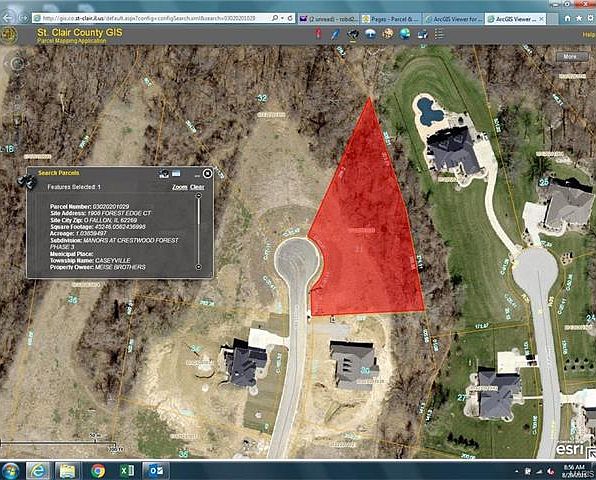This screenshot has height=480, width=596.
Task: Open Google Chrome from taskbar
Action: point(98,471)
